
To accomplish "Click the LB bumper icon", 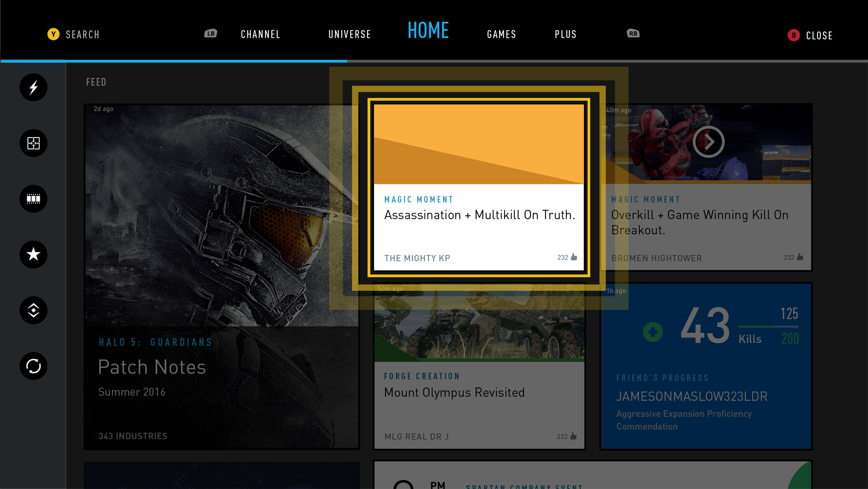I will [x=210, y=33].
